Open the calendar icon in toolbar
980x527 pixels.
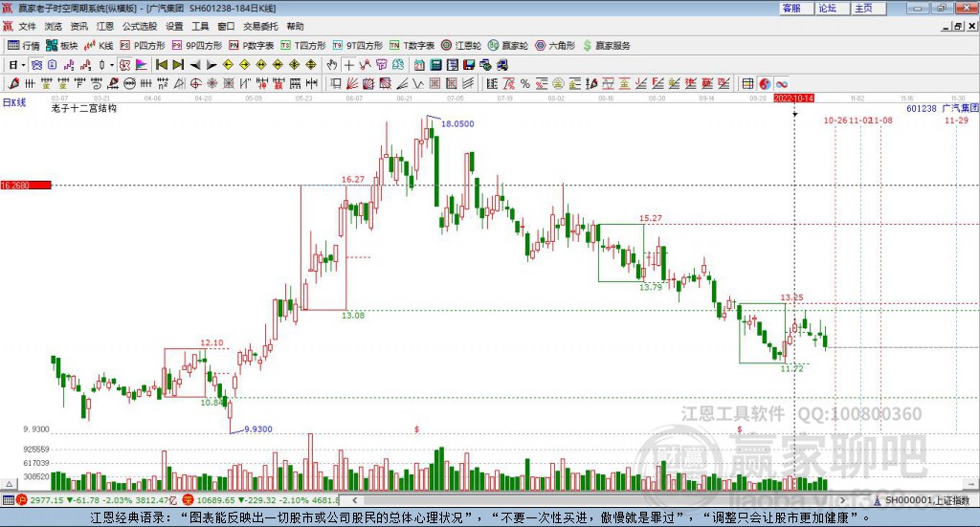[x=419, y=65]
